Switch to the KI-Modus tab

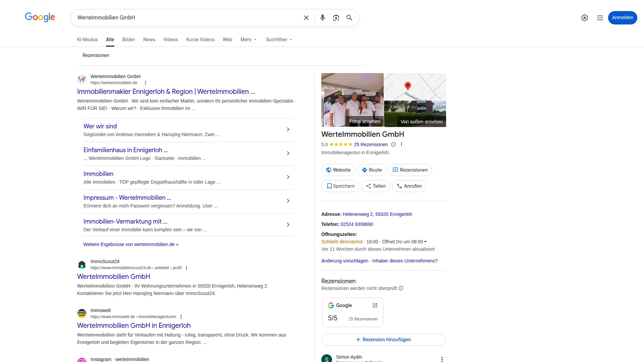pos(88,40)
